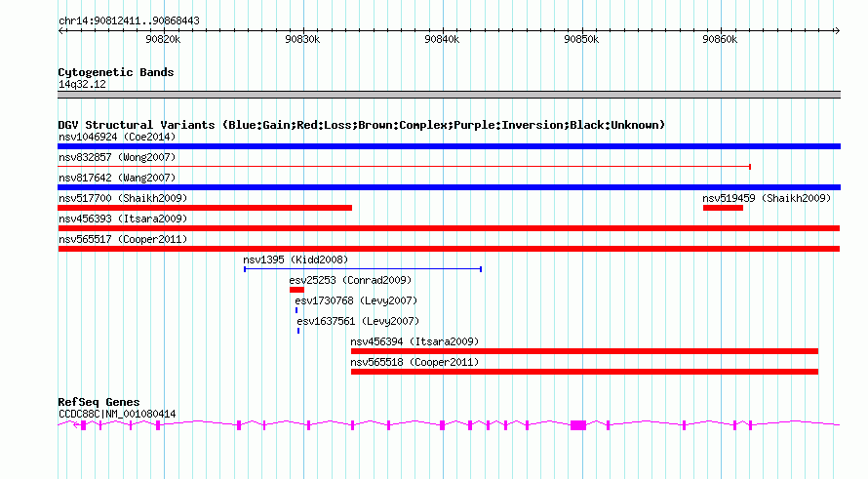Click the nsv832857 (Wong2007) label
The image size is (868, 479).
tap(117, 157)
